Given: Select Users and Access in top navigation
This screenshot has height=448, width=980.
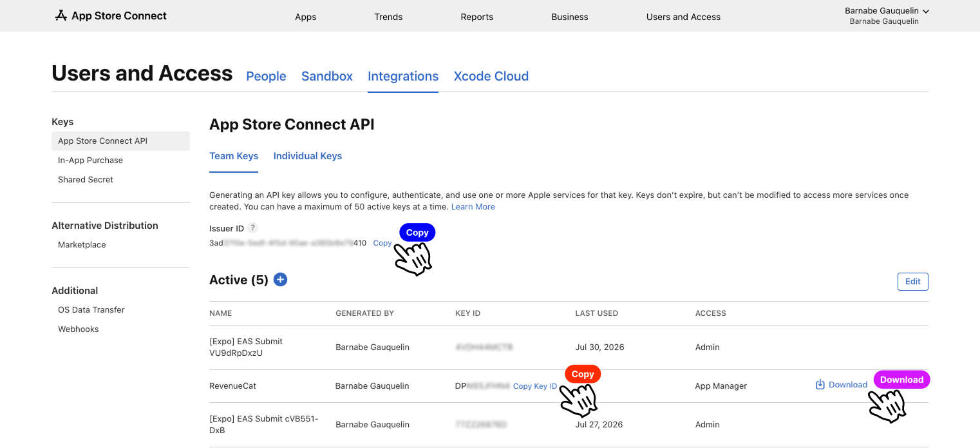Looking at the screenshot, I should 683,17.
